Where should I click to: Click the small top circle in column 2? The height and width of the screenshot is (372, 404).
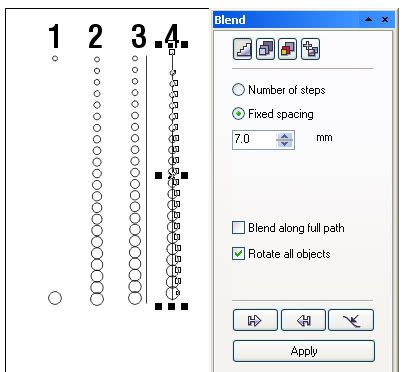tap(97, 59)
